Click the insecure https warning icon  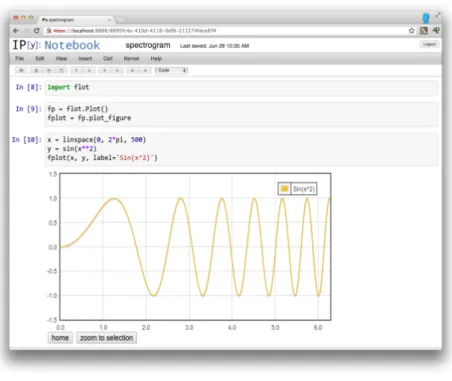49,31
